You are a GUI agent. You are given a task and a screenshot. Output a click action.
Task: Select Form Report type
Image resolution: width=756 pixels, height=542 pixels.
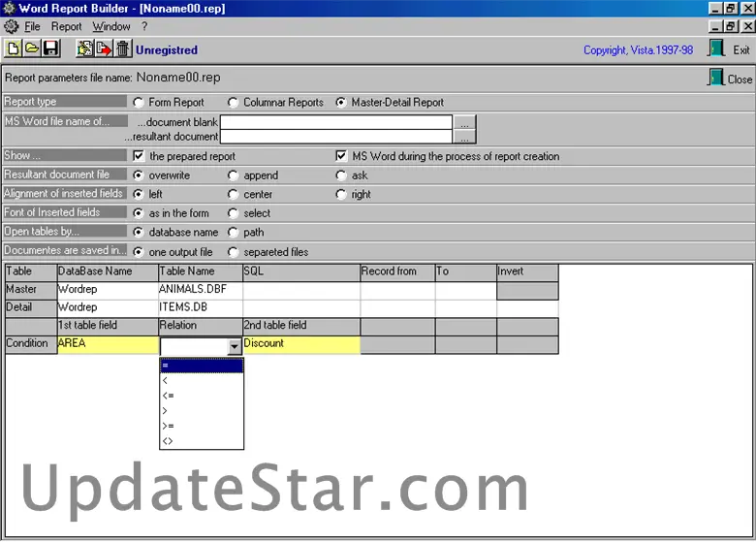139,102
